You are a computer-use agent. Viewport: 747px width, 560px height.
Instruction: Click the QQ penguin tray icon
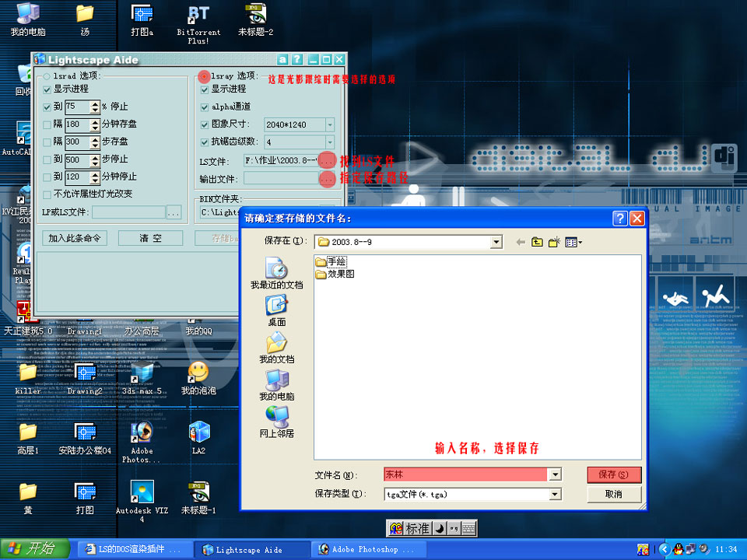(678, 550)
